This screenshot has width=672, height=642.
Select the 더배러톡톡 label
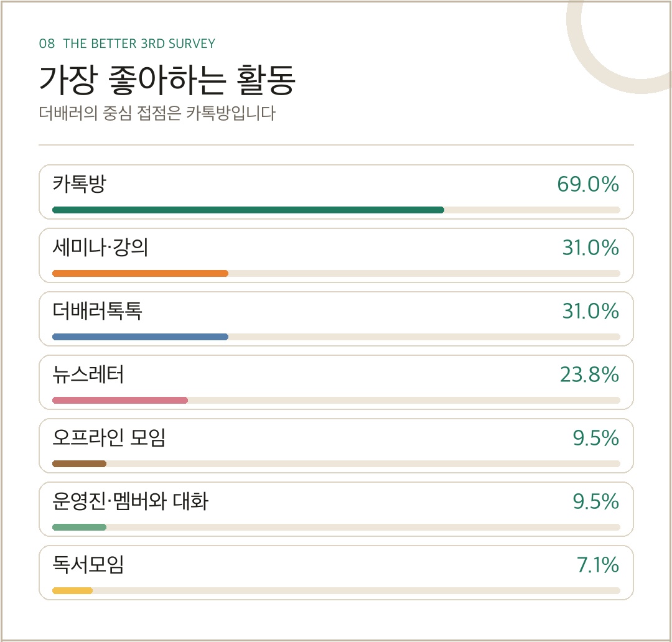[97, 311]
